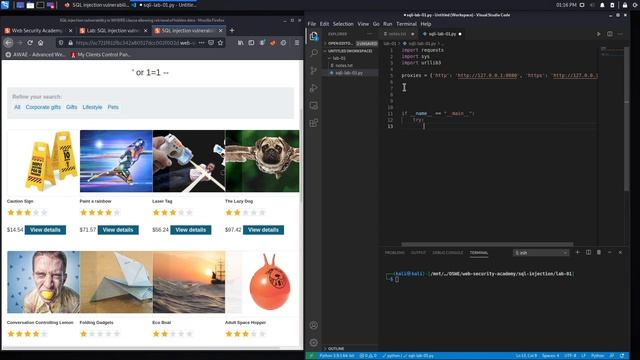Bookmark this page with star icon

click(x=220, y=42)
